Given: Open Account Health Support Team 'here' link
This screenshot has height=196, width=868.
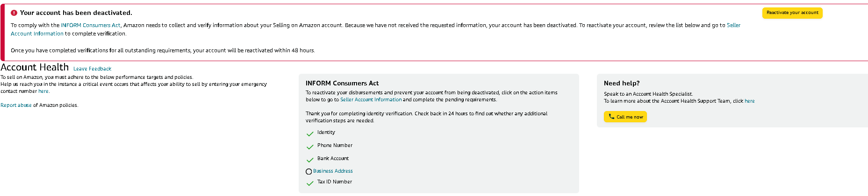Looking at the screenshot, I should coord(750,101).
